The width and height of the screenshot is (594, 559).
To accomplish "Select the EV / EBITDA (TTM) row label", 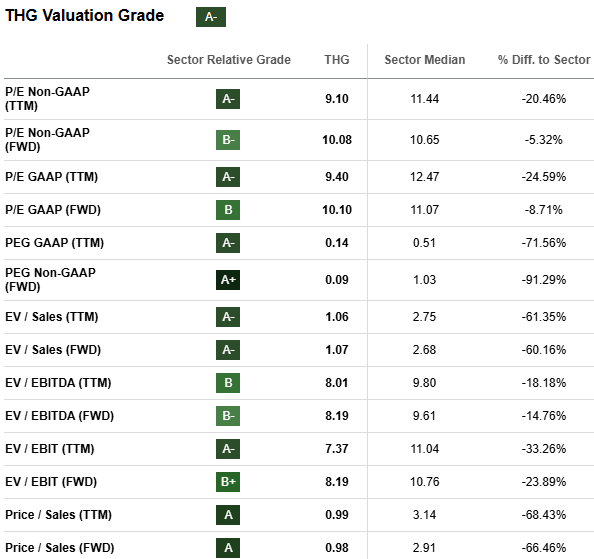I will (58, 383).
